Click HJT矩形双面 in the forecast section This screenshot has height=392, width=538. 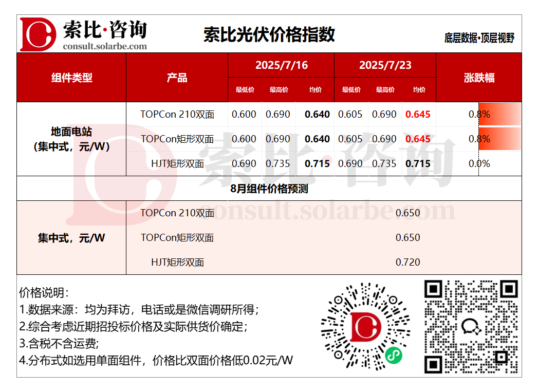(177, 263)
